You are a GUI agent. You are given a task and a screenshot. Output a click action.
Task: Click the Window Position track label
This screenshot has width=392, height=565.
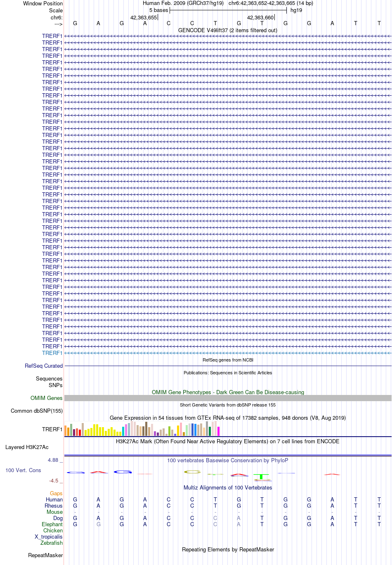(43, 3)
